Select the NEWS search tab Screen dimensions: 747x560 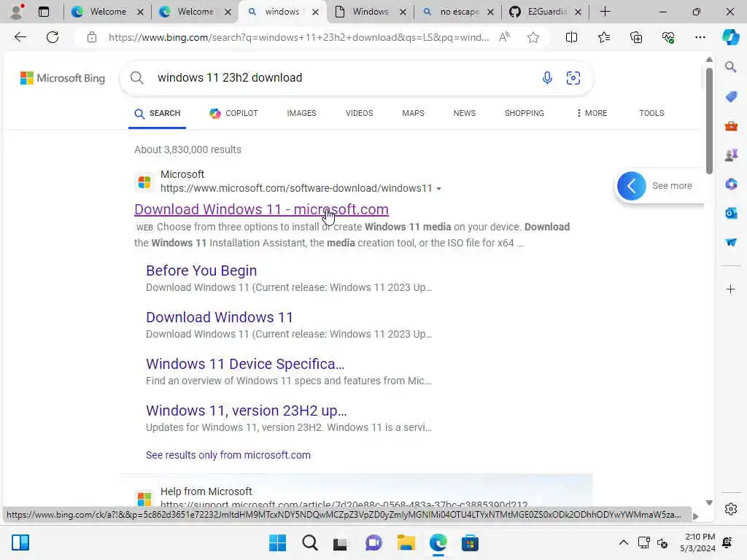(465, 113)
